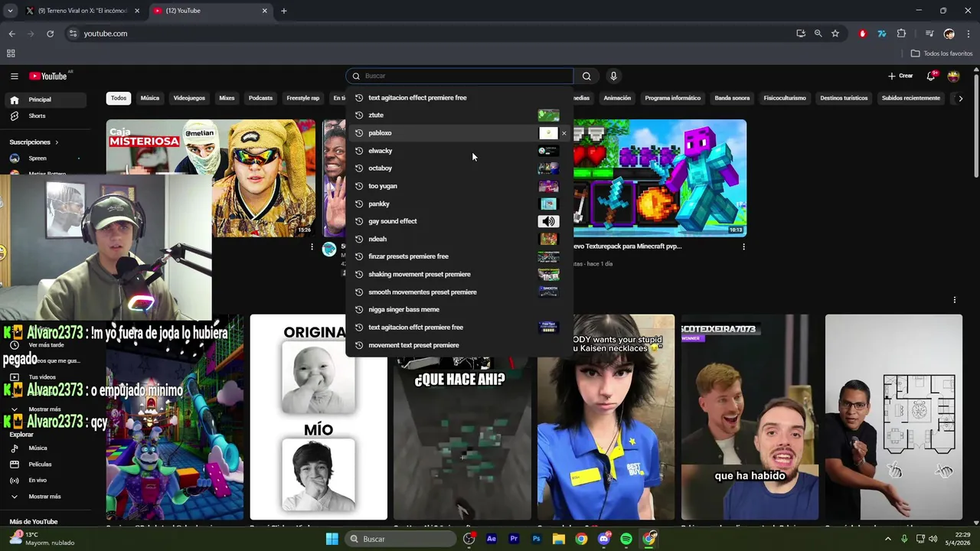Screen dimensions: 980x551
Task: Focus the YouTube Buscar search field
Action: pyautogui.click(x=459, y=76)
